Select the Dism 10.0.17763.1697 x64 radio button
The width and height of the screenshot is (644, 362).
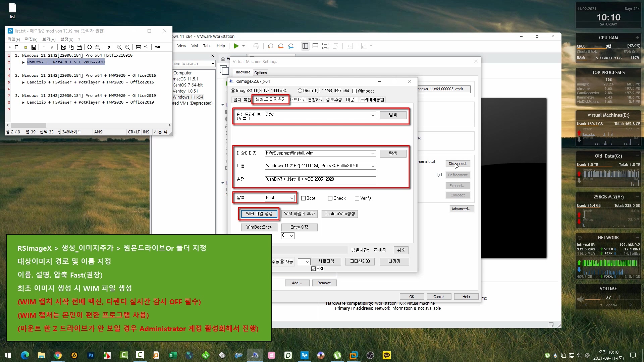(x=300, y=91)
